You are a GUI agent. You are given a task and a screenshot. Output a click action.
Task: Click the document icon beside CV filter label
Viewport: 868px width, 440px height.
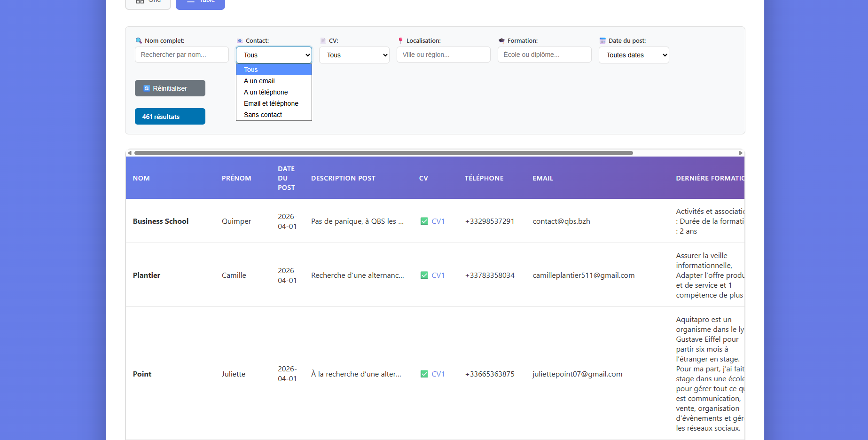pos(323,41)
